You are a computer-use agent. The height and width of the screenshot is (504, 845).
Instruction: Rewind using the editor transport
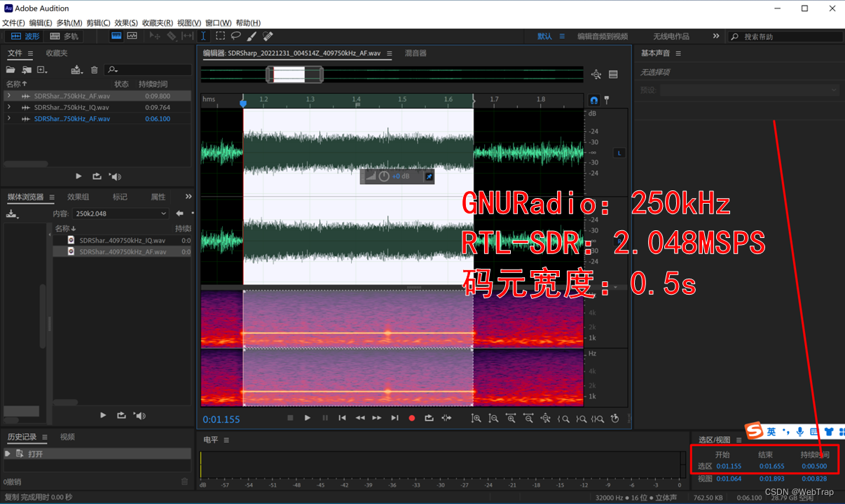[x=359, y=418]
